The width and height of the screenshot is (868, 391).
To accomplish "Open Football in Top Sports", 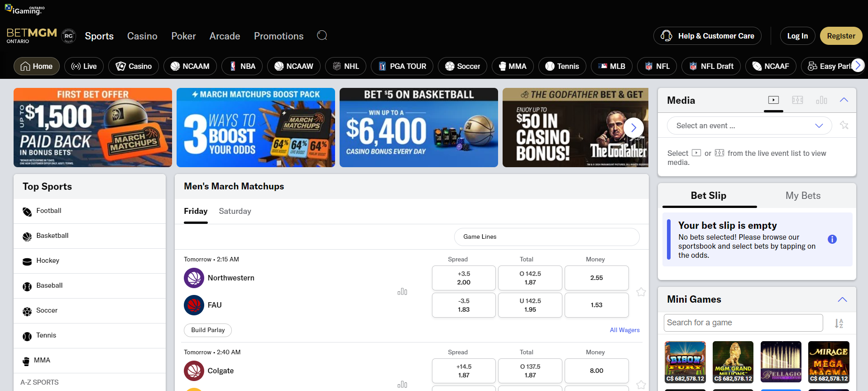I will point(90,211).
